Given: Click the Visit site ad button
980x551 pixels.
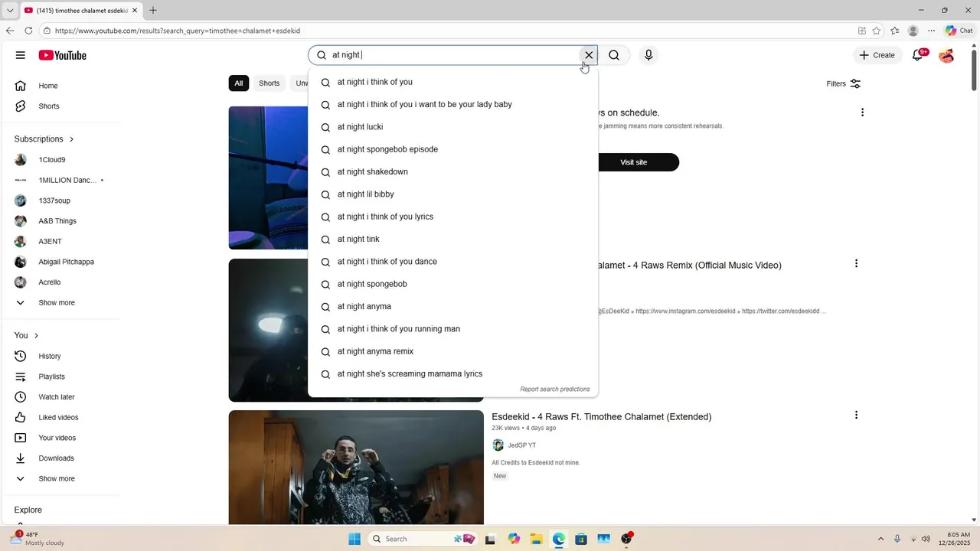Looking at the screenshot, I should click(634, 162).
